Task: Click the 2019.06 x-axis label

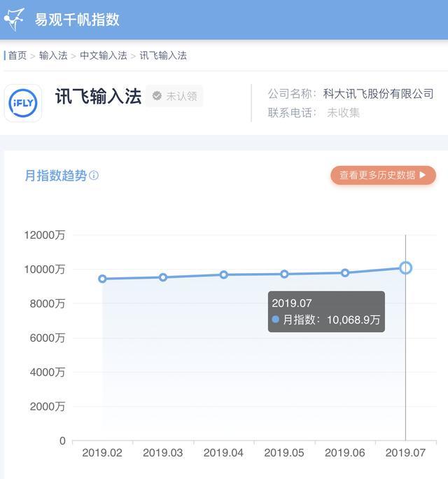Action: pyautogui.click(x=345, y=453)
